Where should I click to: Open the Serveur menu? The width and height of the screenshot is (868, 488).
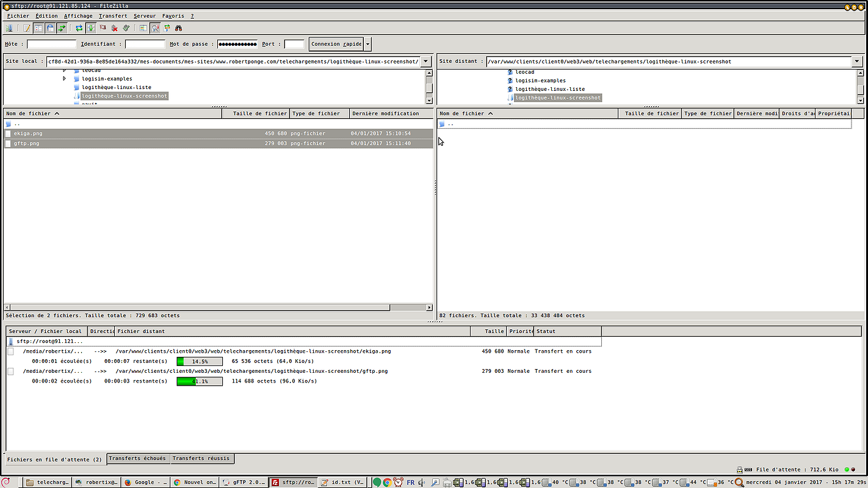pyautogui.click(x=145, y=16)
